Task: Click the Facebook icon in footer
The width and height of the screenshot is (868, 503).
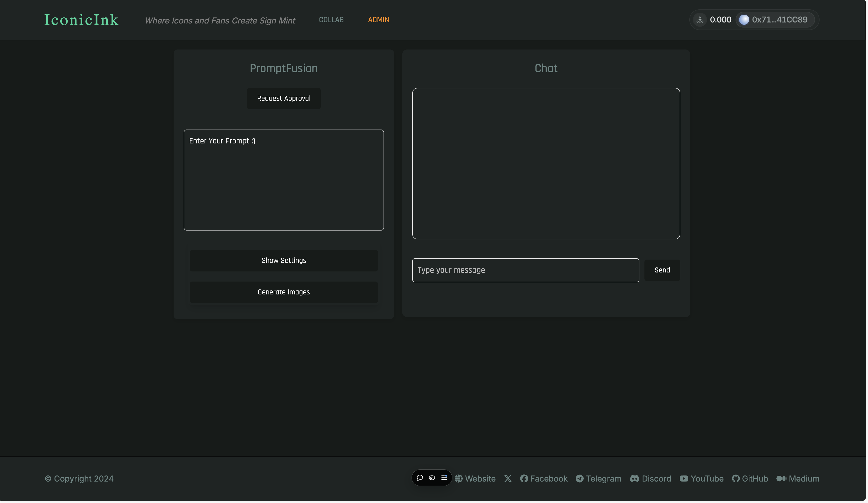Action: (x=524, y=479)
